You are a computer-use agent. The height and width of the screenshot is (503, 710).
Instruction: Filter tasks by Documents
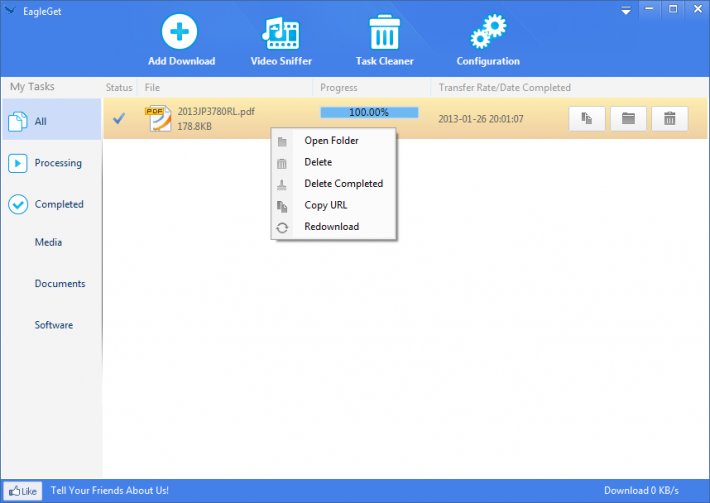point(60,283)
